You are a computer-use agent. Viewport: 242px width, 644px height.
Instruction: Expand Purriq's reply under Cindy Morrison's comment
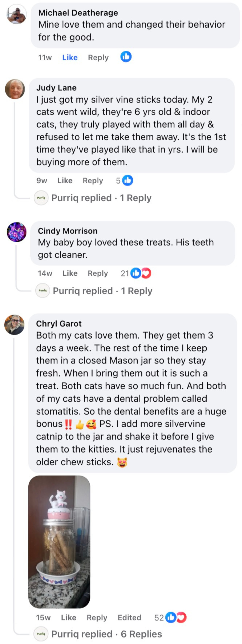102,291
